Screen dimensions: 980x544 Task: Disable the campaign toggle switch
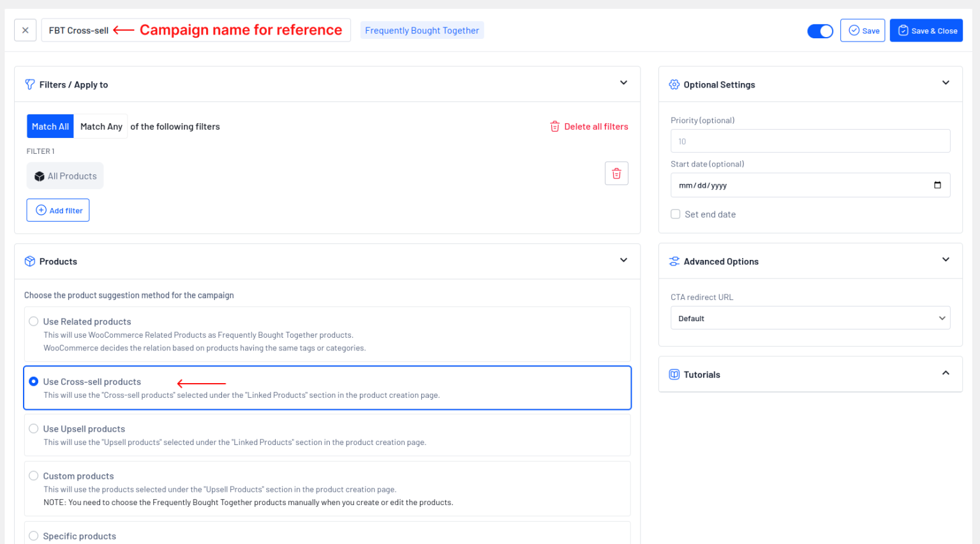tap(820, 30)
